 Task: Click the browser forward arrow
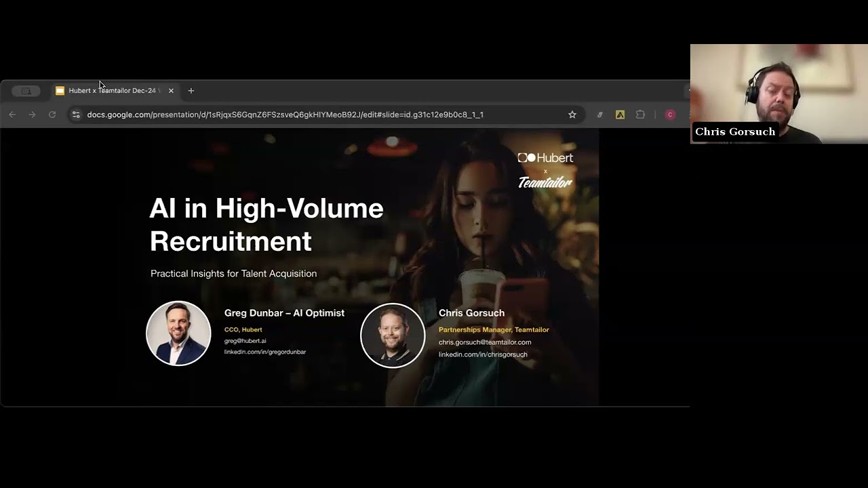[32, 115]
